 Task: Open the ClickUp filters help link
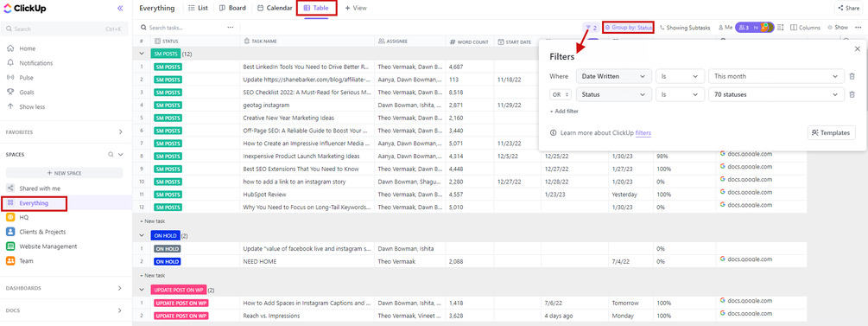pos(643,133)
